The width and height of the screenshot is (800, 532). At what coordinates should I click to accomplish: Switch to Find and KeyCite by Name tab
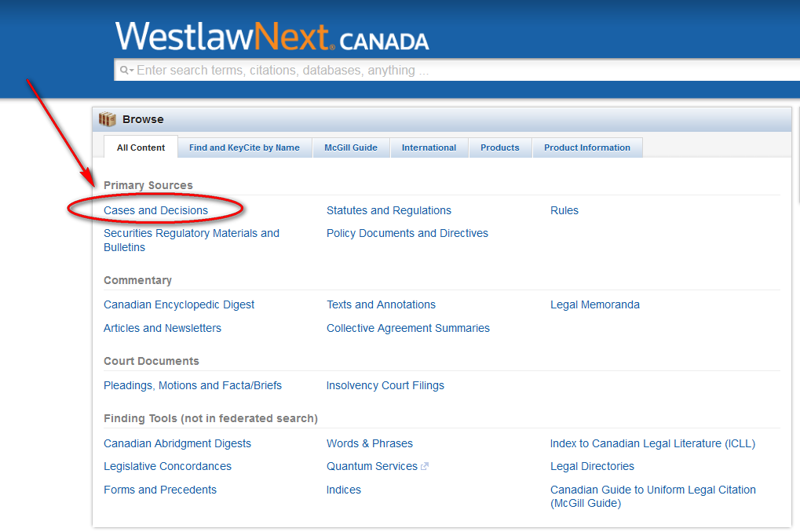(244, 148)
